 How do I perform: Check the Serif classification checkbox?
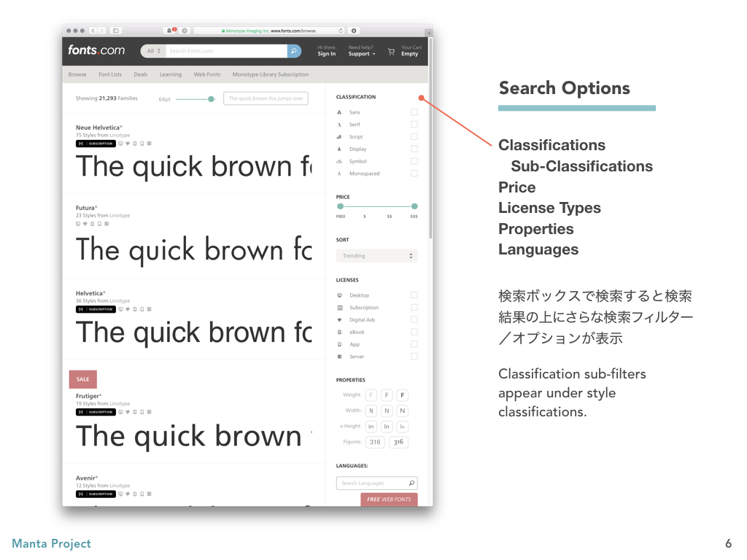click(414, 124)
